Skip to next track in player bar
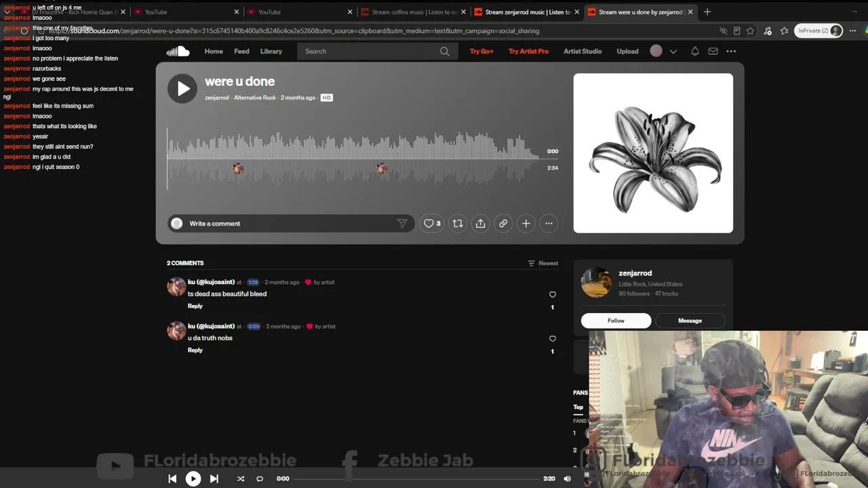868x488 pixels. 214,479
